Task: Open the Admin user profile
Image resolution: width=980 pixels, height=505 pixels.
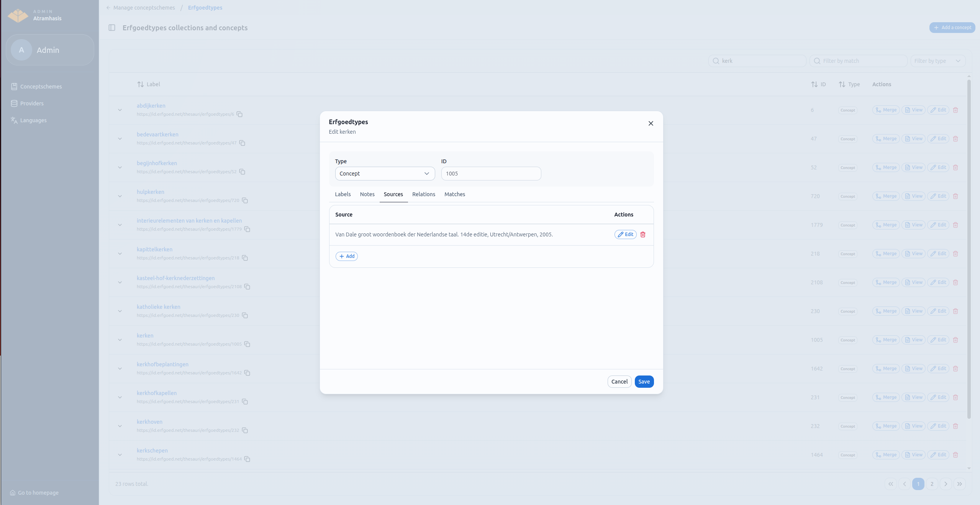Action: point(50,50)
